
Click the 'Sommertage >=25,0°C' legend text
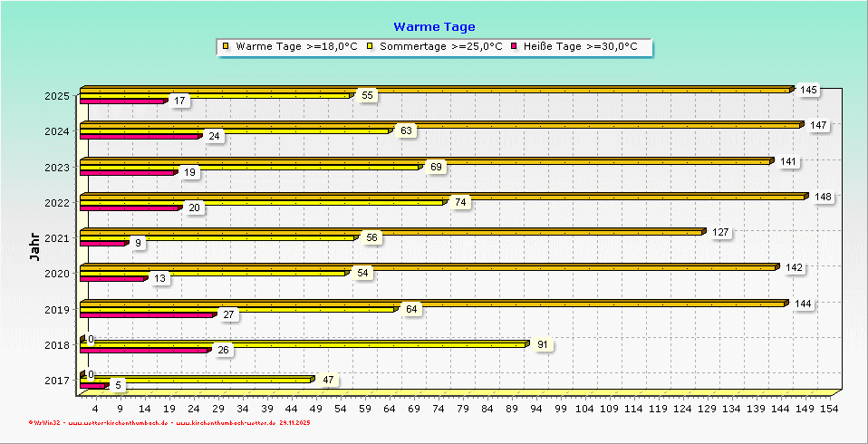point(441,46)
